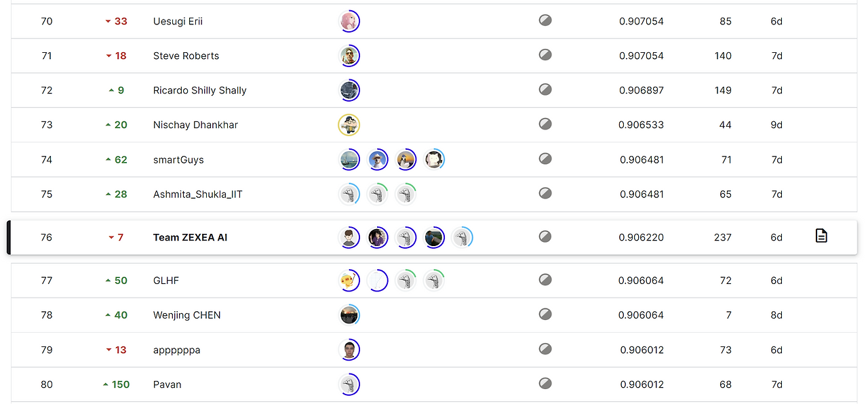The width and height of the screenshot is (868, 404).
Task: Click Wenjing CHEN's avatar photo
Action: click(349, 315)
